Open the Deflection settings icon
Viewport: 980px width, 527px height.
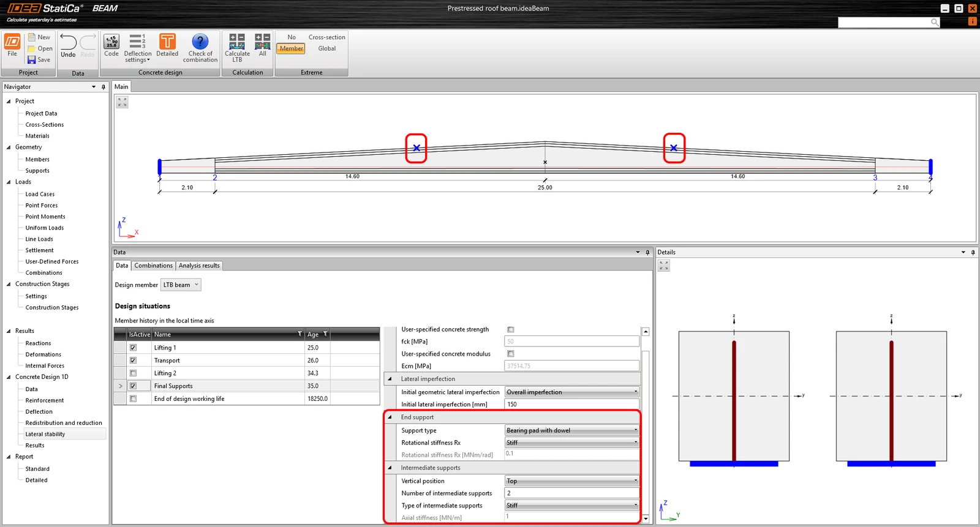(x=137, y=42)
